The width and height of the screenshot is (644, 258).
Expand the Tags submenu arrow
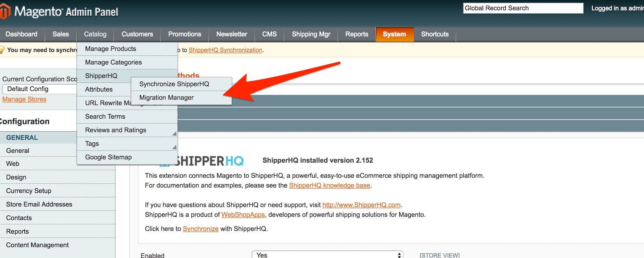coord(174,147)
